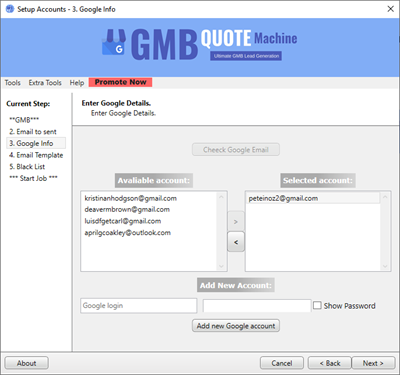The image size is (400, 375).
Task: Go back with the < Back button
Action: pos(330,363)
